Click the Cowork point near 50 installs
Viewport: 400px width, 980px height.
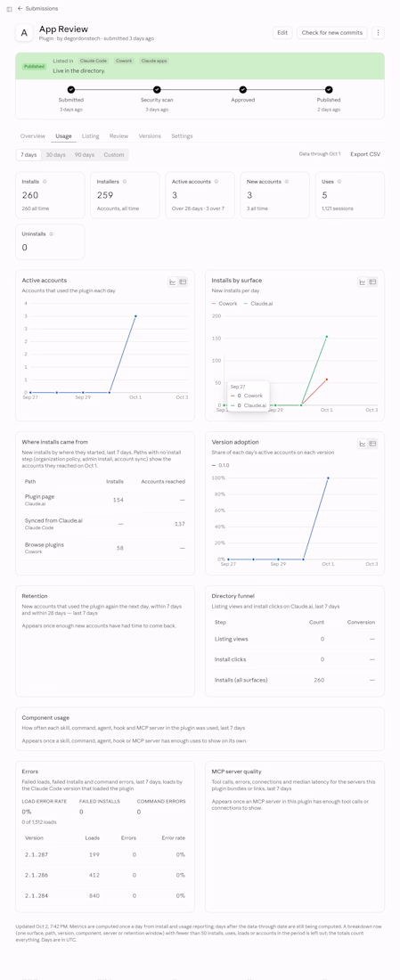[x=326, y=380]
